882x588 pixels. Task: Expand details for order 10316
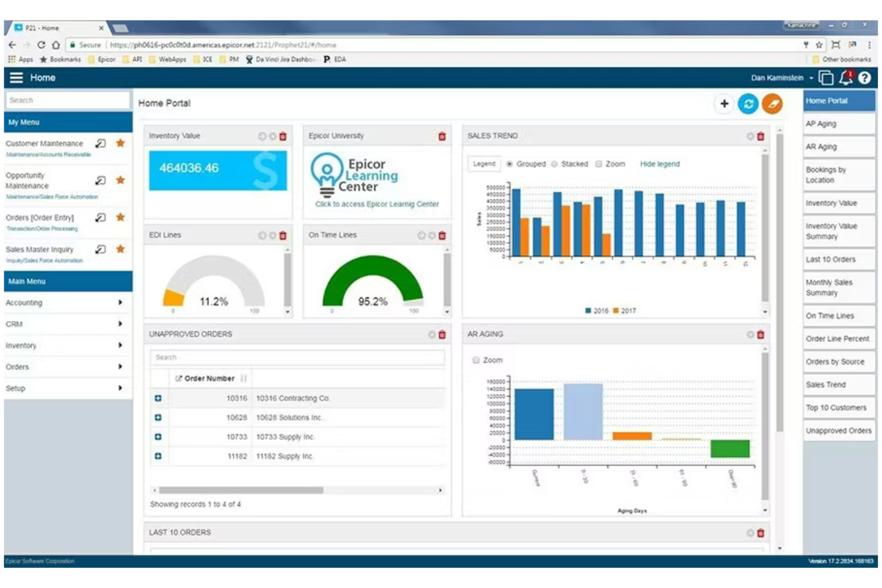coord(157,398)
